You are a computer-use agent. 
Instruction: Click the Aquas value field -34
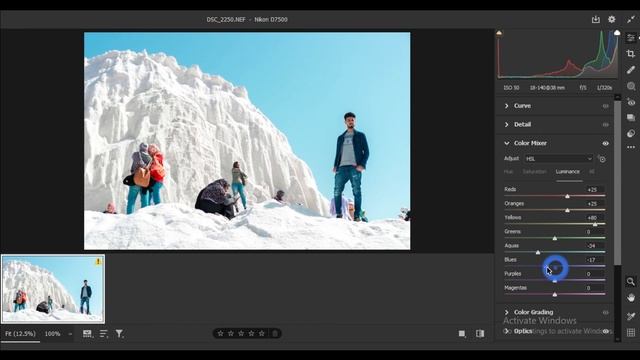coord(592,246)
